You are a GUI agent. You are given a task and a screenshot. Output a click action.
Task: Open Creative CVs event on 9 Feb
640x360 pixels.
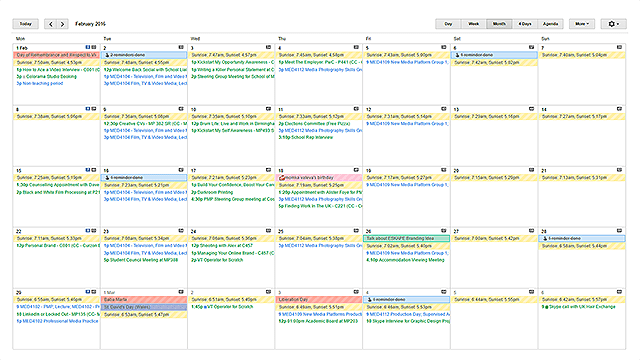pyautogui.click(x=145, y=123)
